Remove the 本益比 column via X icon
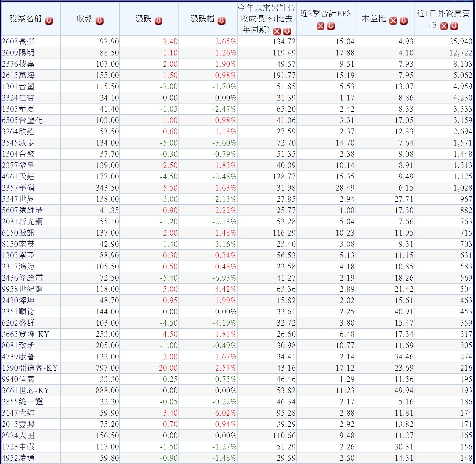 point(393,21)
